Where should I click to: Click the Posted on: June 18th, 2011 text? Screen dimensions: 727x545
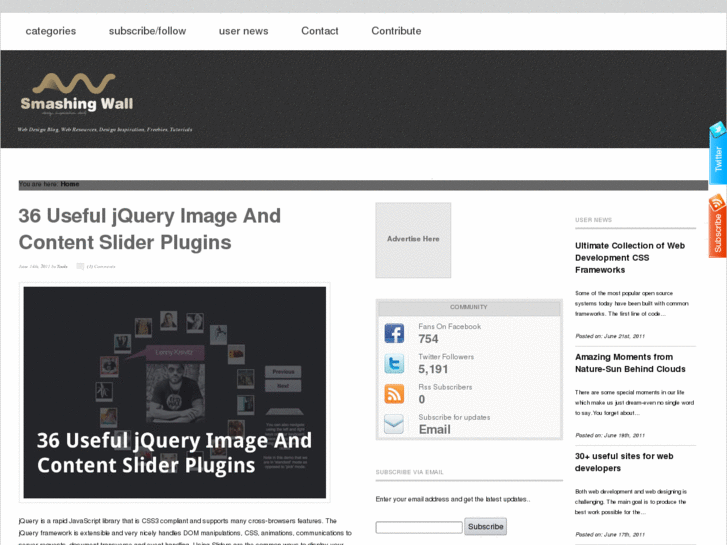pyautogui.click(x=610, y=436)
